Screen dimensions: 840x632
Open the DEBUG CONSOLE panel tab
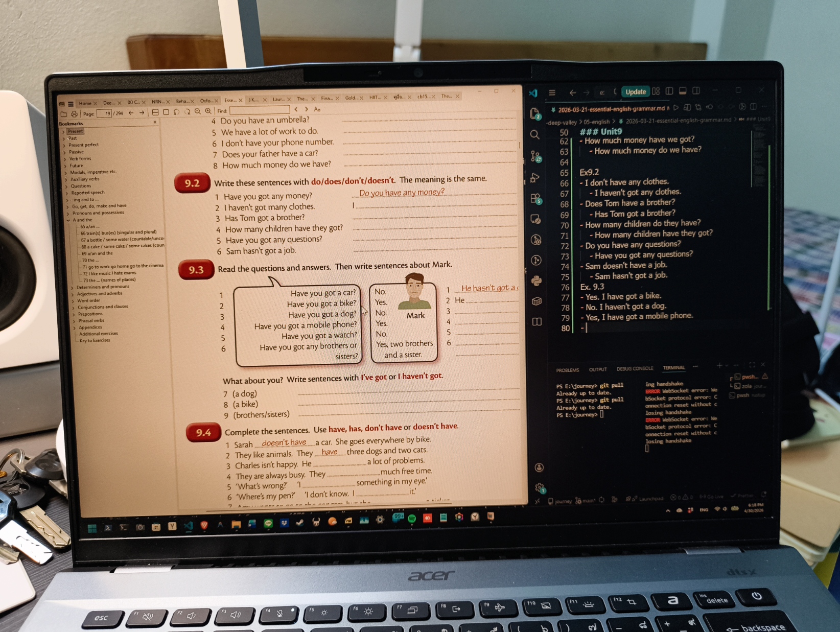click(635, 368)
